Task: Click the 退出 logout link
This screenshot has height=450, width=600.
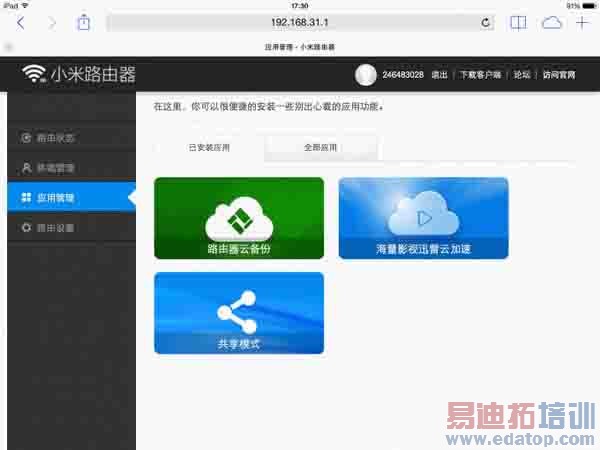Action: (439, 75)
